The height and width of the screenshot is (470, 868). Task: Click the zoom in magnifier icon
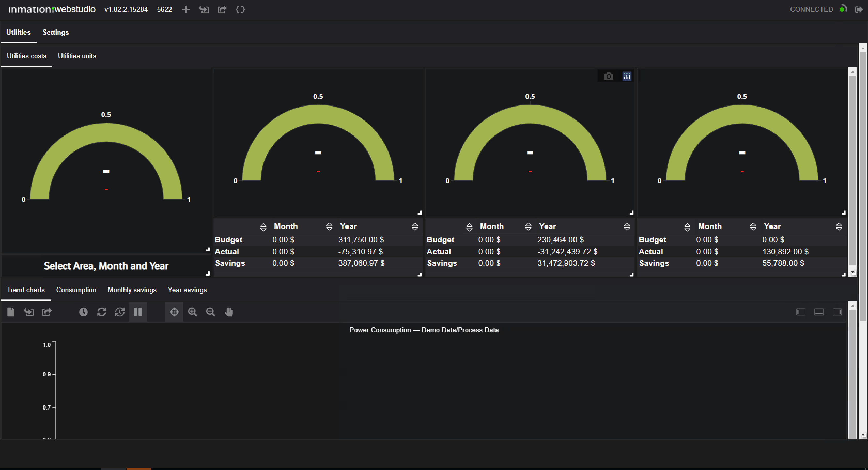click(x=192, y=312)
